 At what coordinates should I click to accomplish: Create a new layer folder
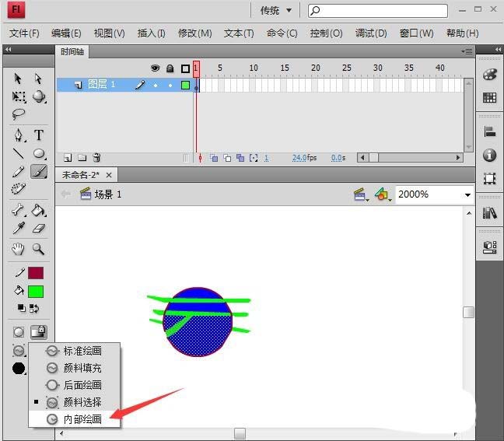pos(82,157)
